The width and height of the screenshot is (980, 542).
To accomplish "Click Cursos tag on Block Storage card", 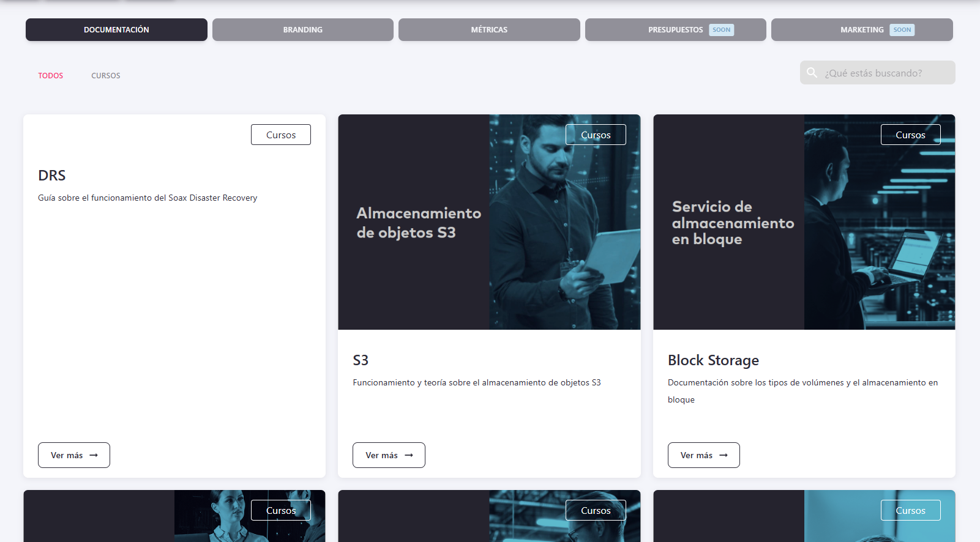I will tap(910, 135).
